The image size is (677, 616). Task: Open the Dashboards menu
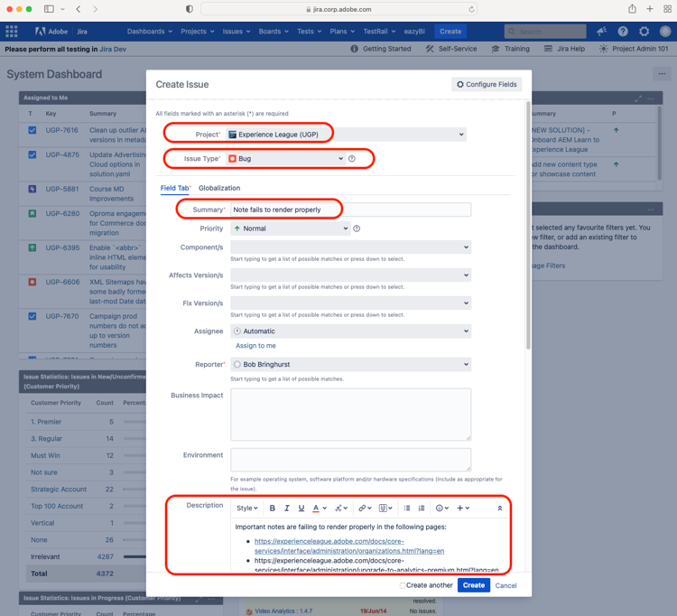(x=149, y=32)
